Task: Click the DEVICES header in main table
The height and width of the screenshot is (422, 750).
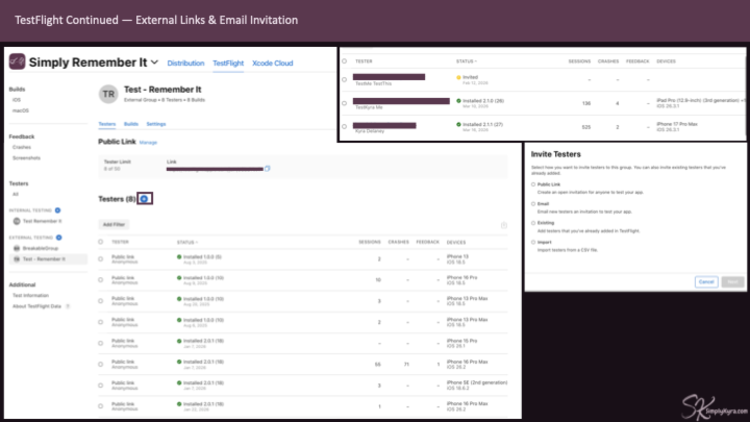Action: [456, 242]
